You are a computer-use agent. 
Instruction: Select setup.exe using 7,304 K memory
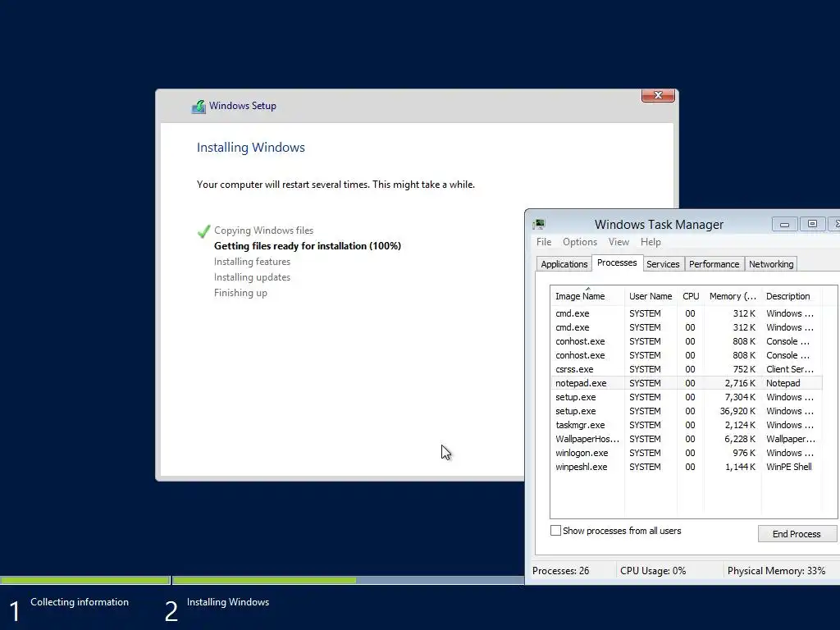(x=686, y=397)
